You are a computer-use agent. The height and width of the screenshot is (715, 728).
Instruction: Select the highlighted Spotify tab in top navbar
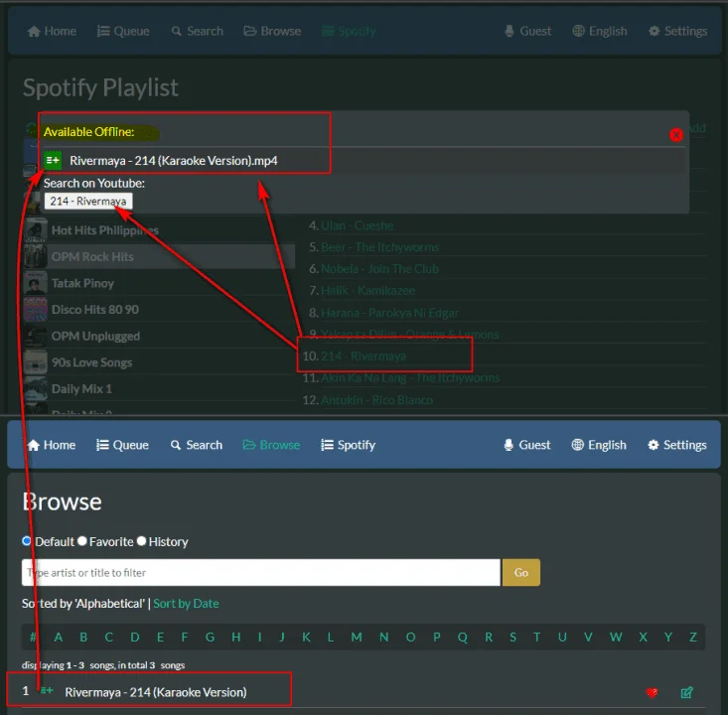point(349,31)
